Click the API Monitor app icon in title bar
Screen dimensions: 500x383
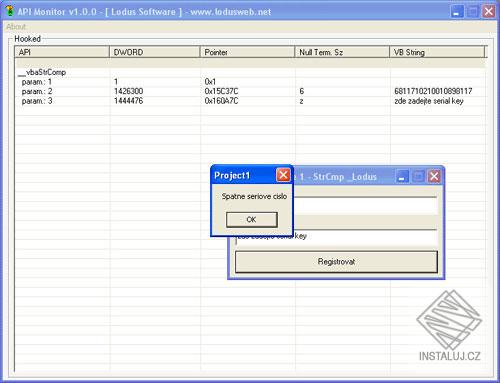[x=11, y=11]
